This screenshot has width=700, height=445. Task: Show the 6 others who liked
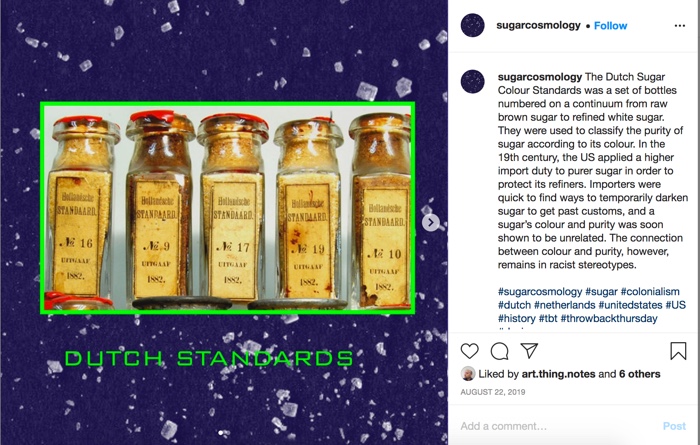pos(639,374)
